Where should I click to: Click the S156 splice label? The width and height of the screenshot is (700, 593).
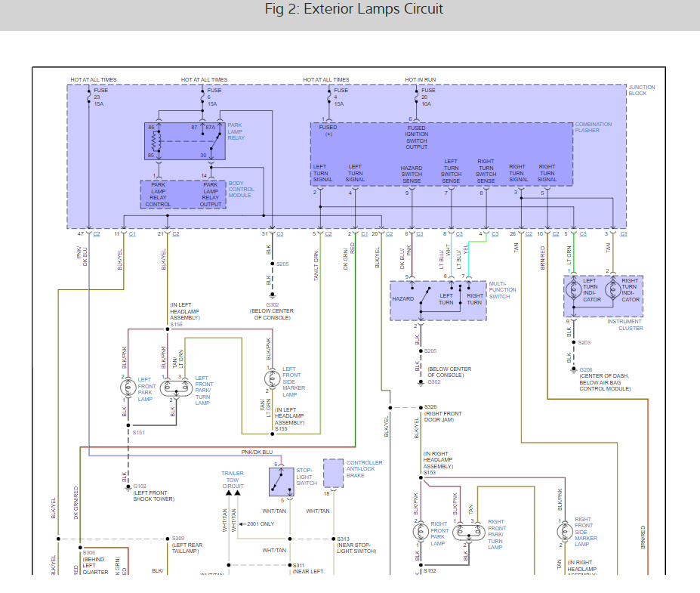[x=177, y=325]
